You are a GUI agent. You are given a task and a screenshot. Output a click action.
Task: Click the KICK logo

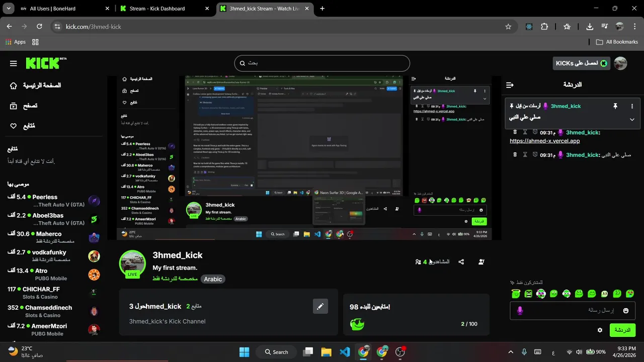point(46,63)
